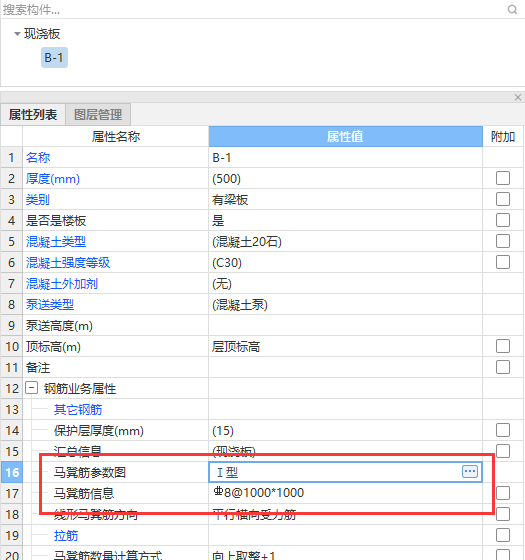Click the 属性值 column header
The width and height of the screenshot is (525, 560).
tap(345, 136)
